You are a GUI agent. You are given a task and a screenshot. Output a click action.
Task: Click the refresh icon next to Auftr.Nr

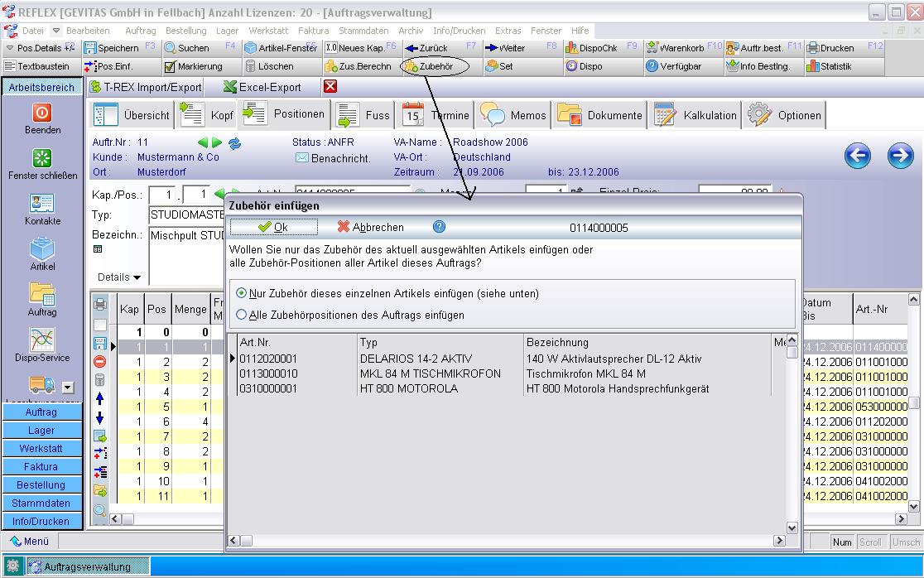click(x=234, y=142)
